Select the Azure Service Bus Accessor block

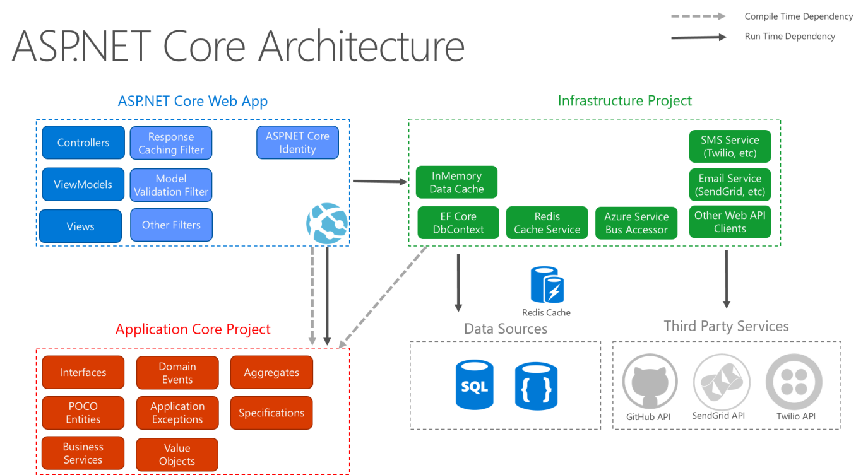coord(636,222)
